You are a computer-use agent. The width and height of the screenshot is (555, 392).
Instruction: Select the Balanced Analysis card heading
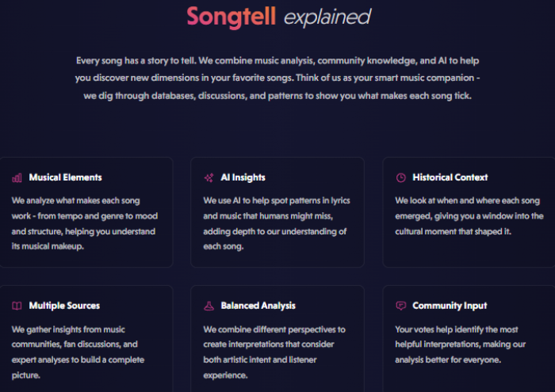point(258,306)
